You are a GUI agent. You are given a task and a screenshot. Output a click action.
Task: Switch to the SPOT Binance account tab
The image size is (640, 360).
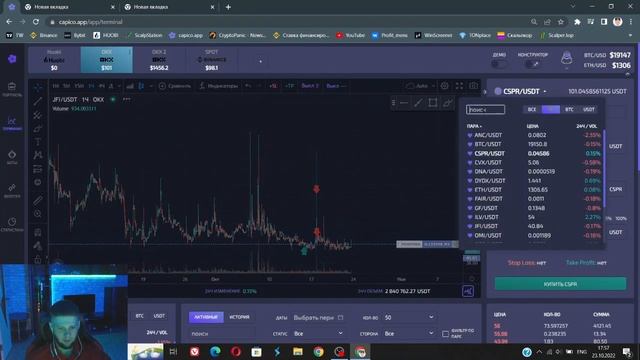tap(211, 60)
